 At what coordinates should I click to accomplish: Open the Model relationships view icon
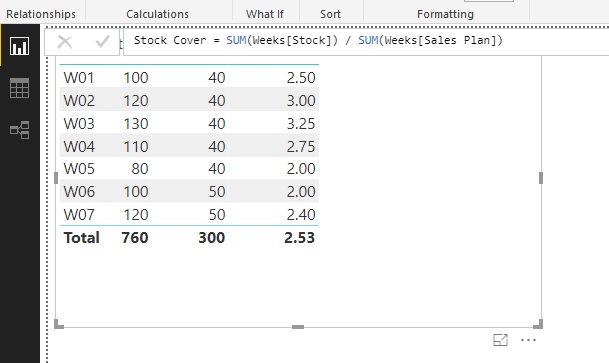click(x=19, y=130)
